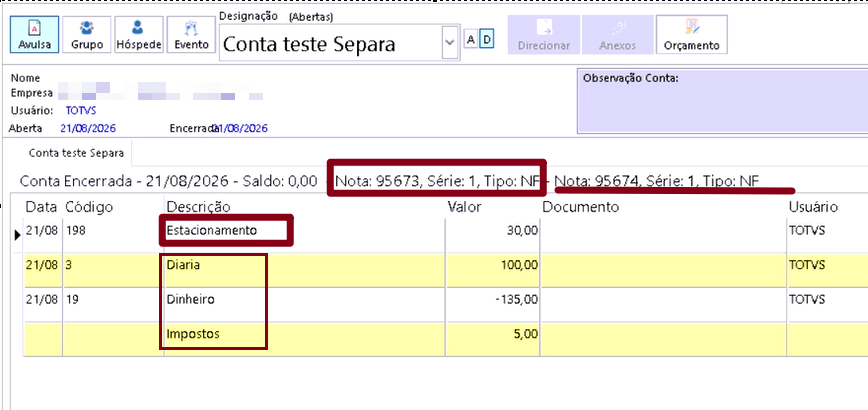Click the Observação Conta notes box
The image size is (868, 410).
(x=722, y=101)
